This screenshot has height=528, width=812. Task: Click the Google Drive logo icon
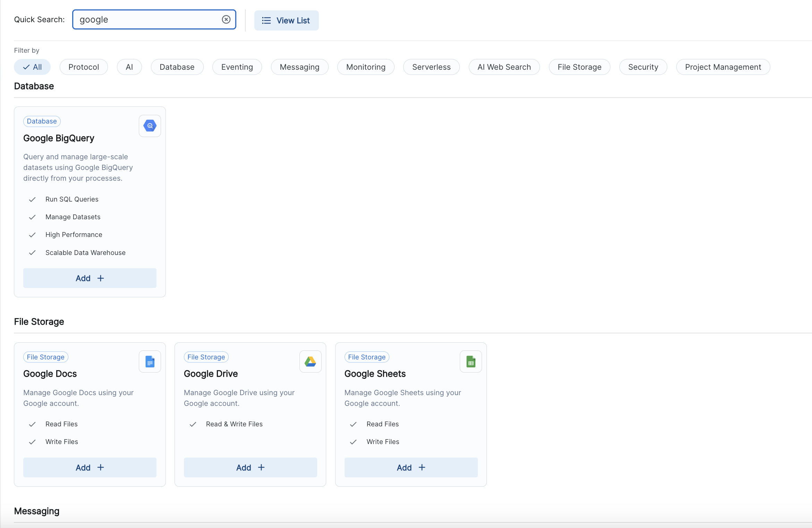310,361
